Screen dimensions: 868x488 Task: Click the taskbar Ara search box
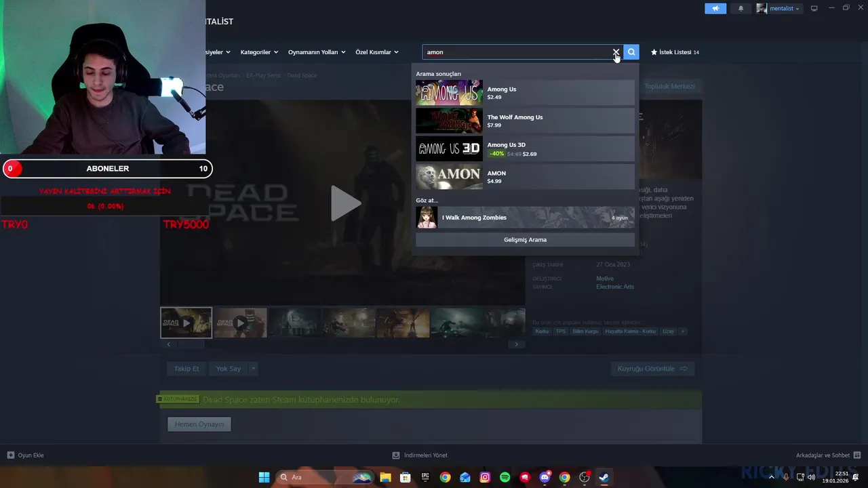(x=325, y=477)
